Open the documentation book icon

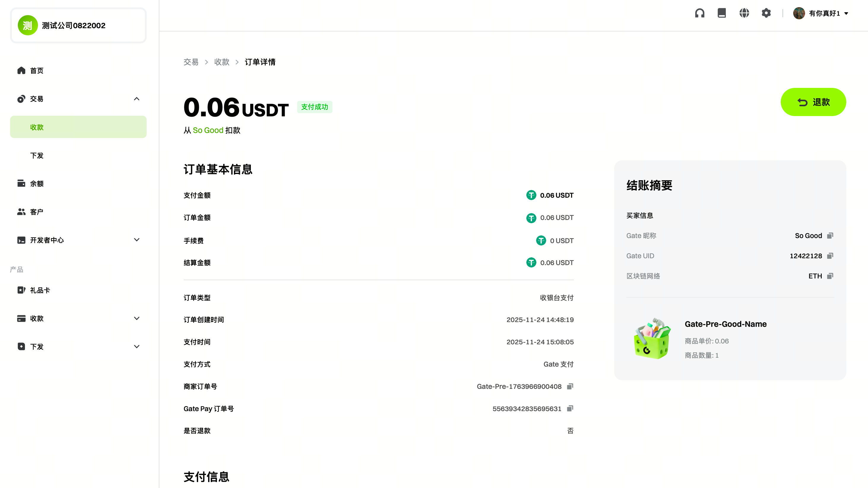point(722,13)
